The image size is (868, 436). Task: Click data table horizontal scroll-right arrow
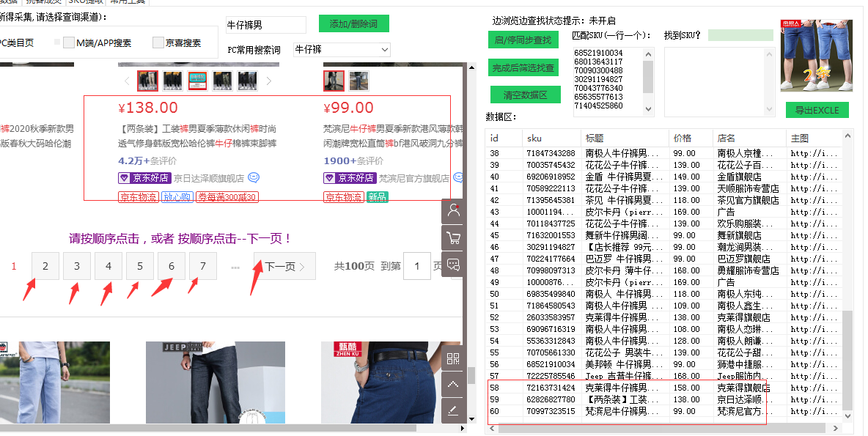835,428
